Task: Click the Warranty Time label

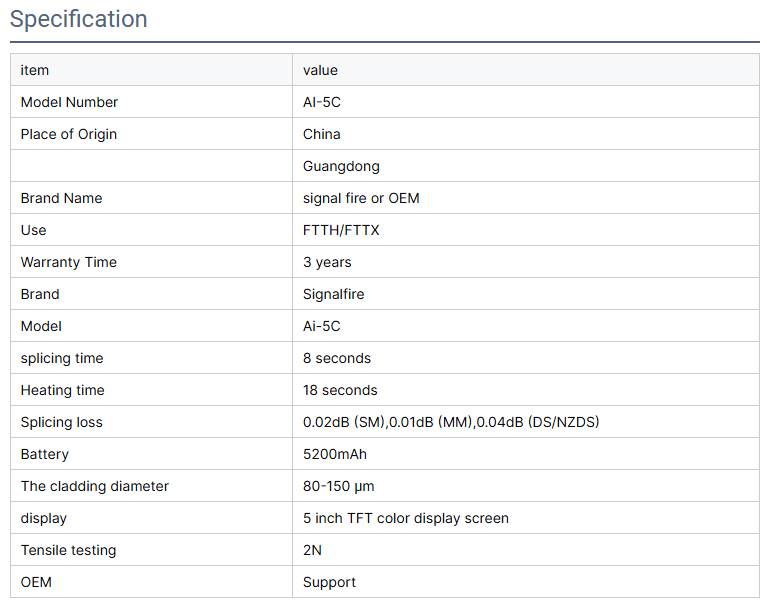Action: point(68,262)
